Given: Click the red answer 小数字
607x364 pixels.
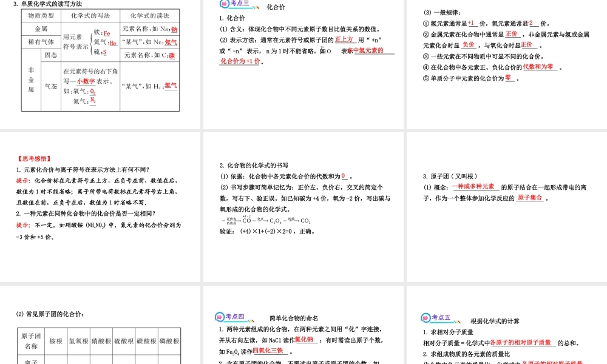Looking at the screenshot, I should [86, 81].
